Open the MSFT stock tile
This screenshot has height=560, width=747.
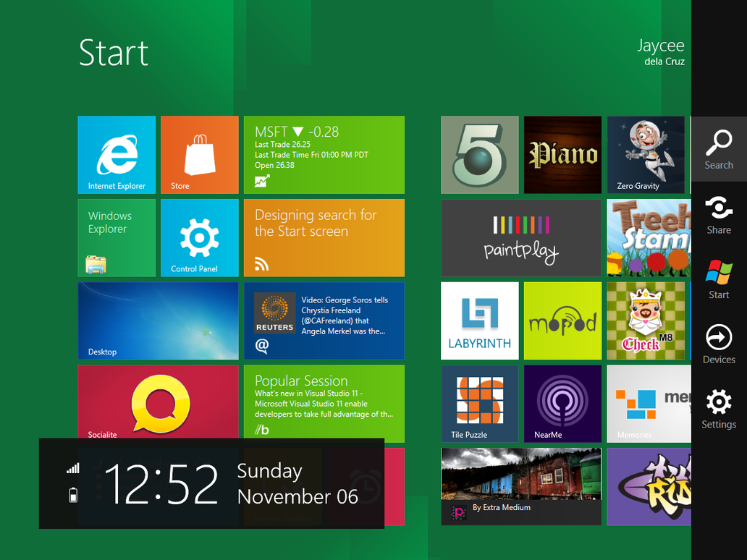[324, 155]
